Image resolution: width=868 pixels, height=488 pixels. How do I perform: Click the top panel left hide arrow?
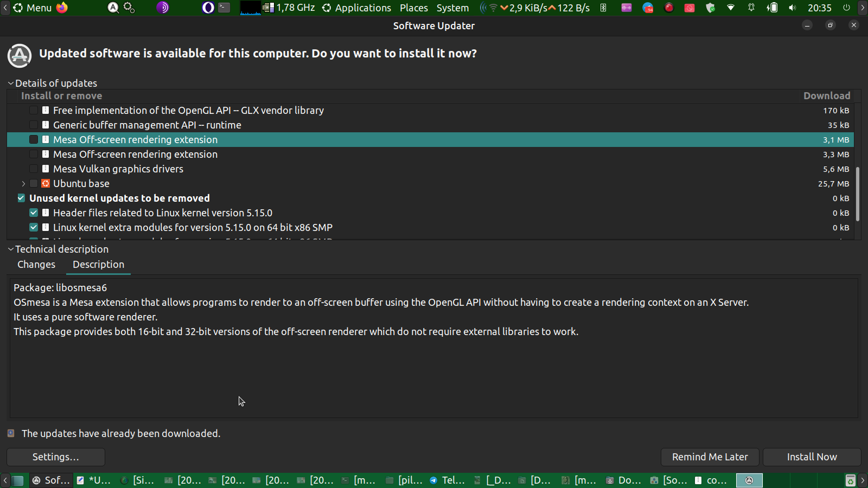click(x=5, y=8)
